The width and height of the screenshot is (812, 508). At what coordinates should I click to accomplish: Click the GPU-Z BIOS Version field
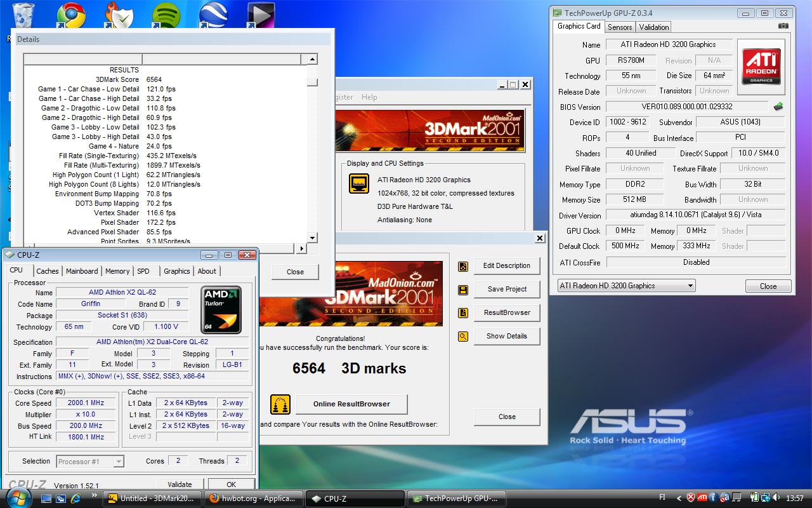coord(687,107)
